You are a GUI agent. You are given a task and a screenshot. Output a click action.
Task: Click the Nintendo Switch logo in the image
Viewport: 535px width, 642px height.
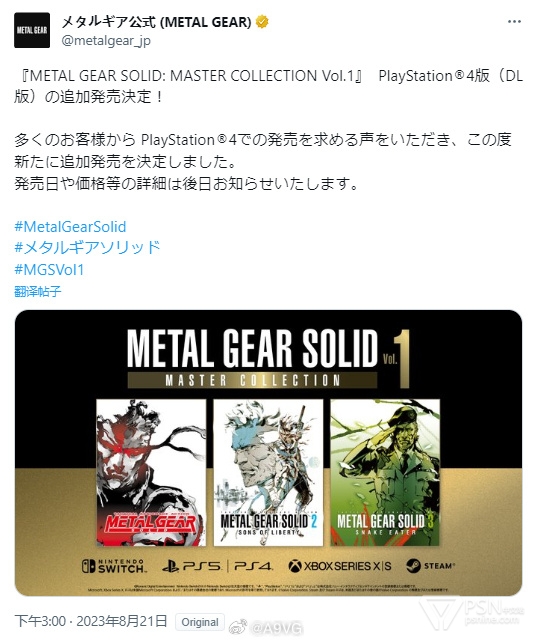click(113, 566)
